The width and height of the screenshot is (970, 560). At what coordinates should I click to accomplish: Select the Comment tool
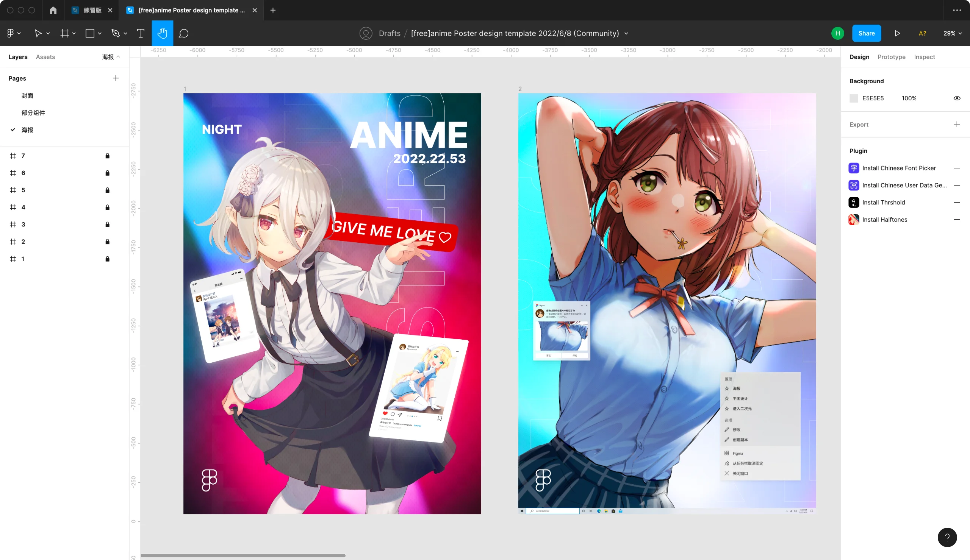(184, 33)
